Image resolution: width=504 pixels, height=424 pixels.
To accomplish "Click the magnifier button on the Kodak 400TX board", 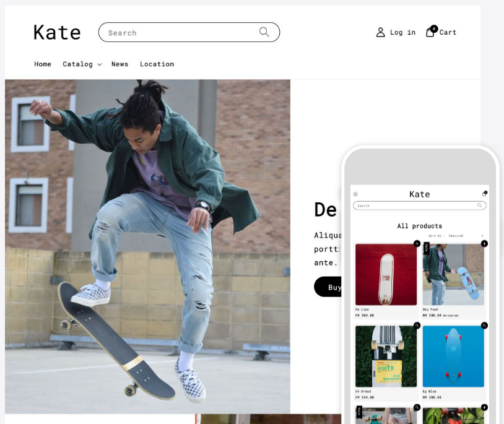I will (x=417, y=326).
